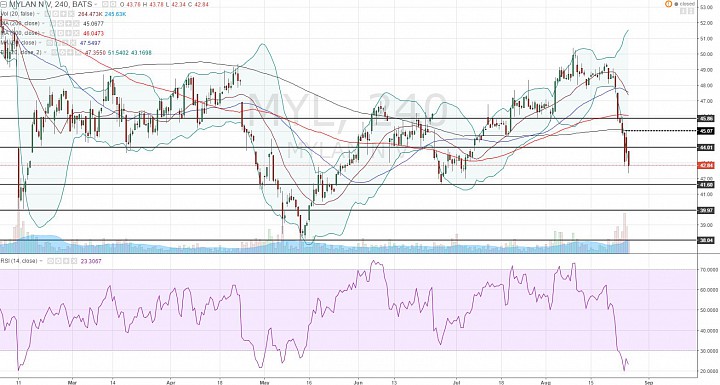
Task: Toggle visibility of RSI (14, close)
Action: coord(51,261)
